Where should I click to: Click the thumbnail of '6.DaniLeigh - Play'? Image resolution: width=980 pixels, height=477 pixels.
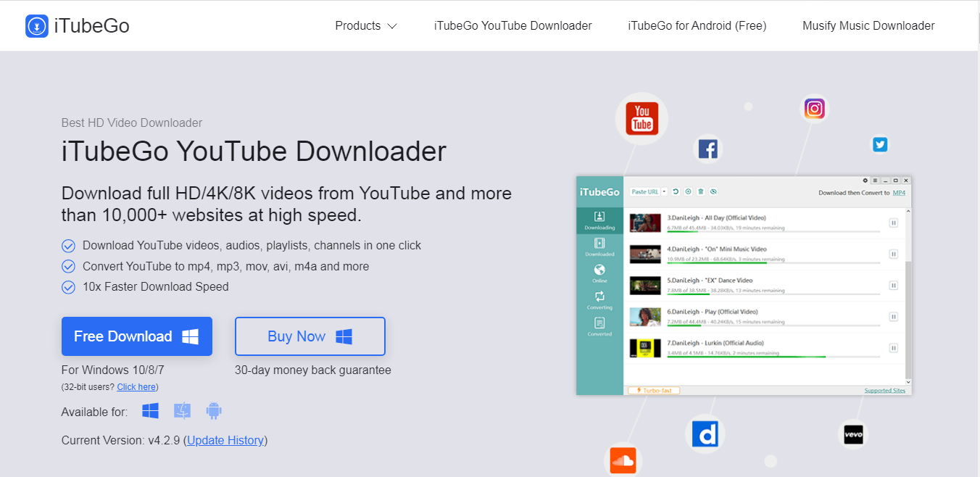coord(645,317)
